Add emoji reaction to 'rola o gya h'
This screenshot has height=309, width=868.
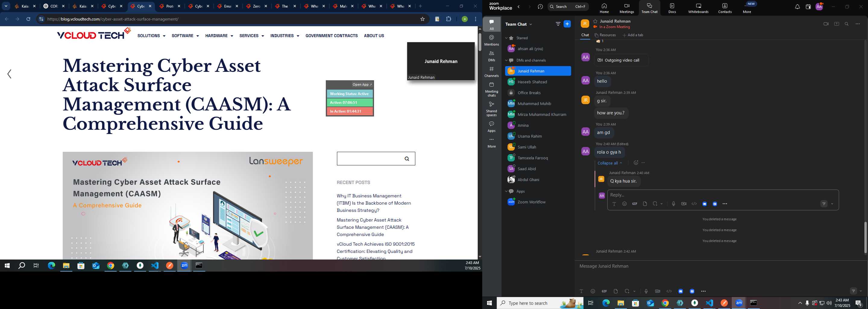click(636, 163)
